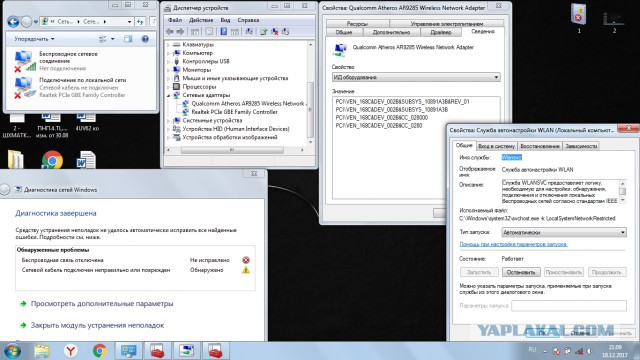Click Описание description box scrollbar
640x360 pixels.
coord(622,191)
